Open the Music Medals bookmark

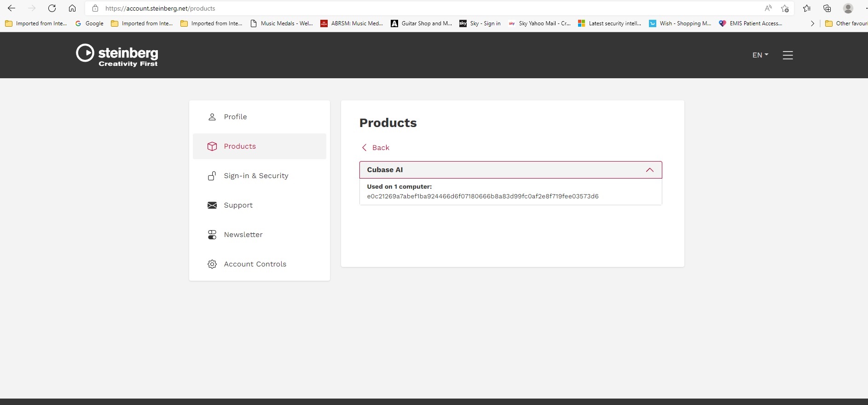282,23
